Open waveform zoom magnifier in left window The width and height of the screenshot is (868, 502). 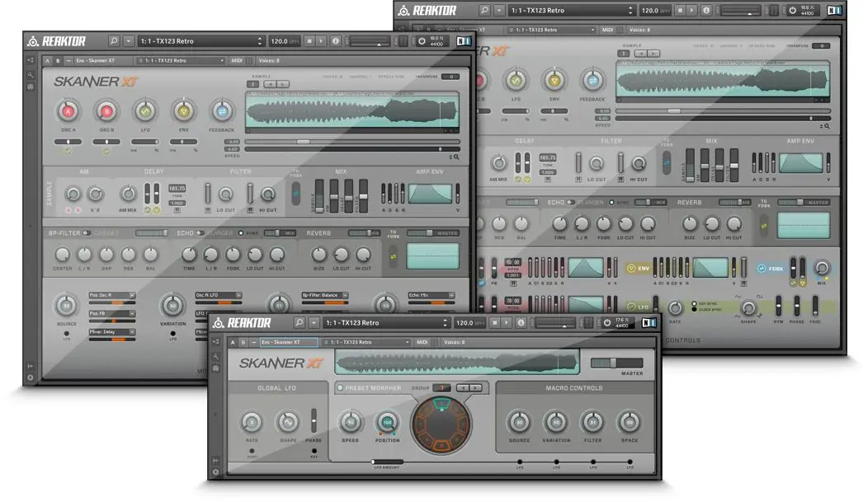pyautogui.click(x=456, y=157)
